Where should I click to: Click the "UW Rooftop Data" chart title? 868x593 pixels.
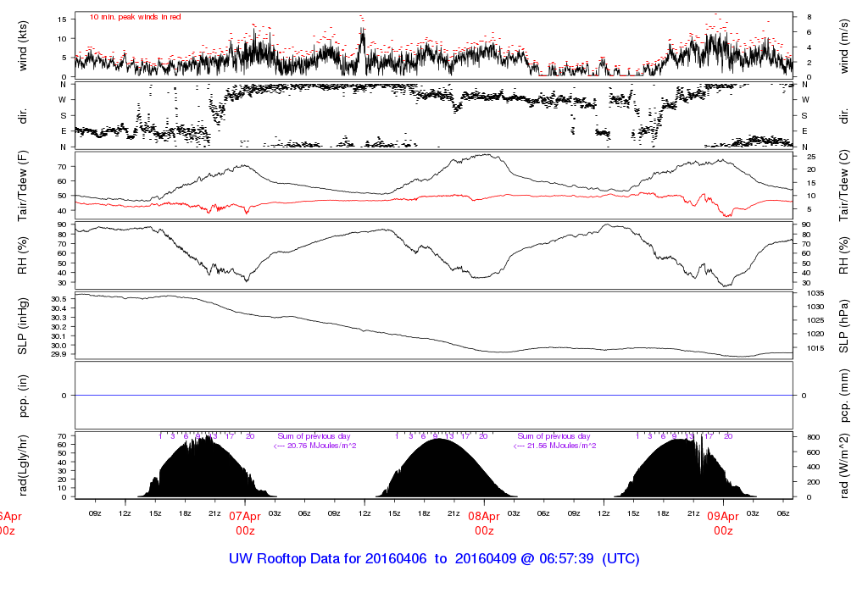(434, 559)
